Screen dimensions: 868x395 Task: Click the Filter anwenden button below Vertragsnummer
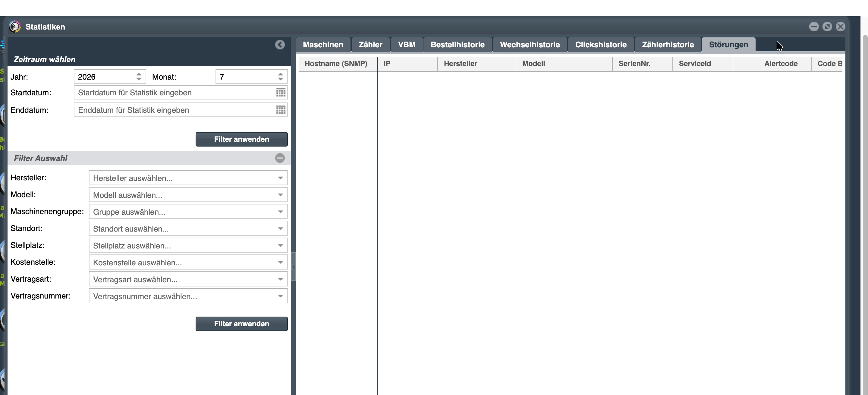pyautogui.click(x=241, y=324)
